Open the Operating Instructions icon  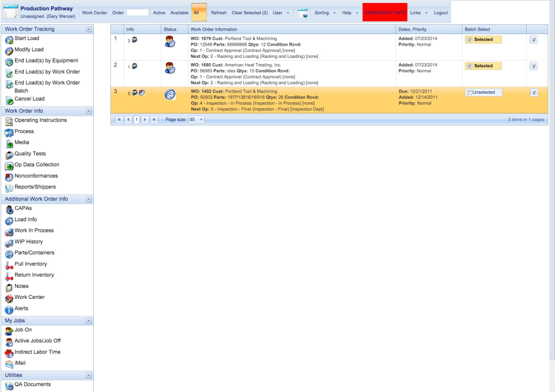[x=9, y=122]
